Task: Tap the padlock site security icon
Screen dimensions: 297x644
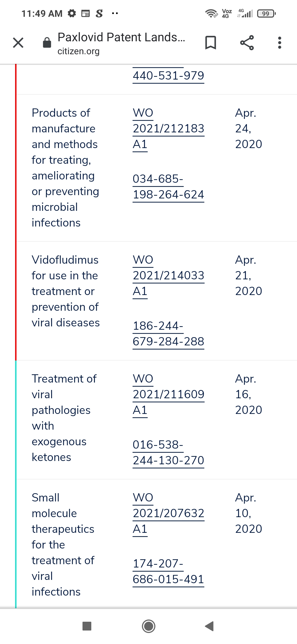Action: pos(47,43)
